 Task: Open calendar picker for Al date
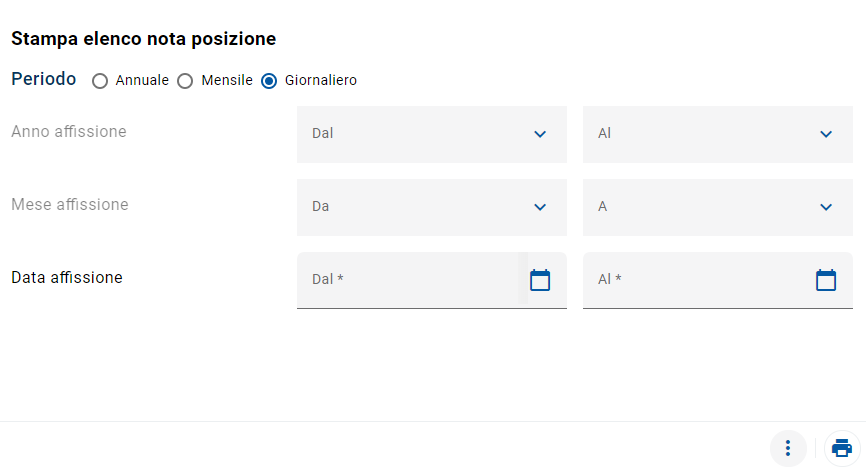(826, 280)
